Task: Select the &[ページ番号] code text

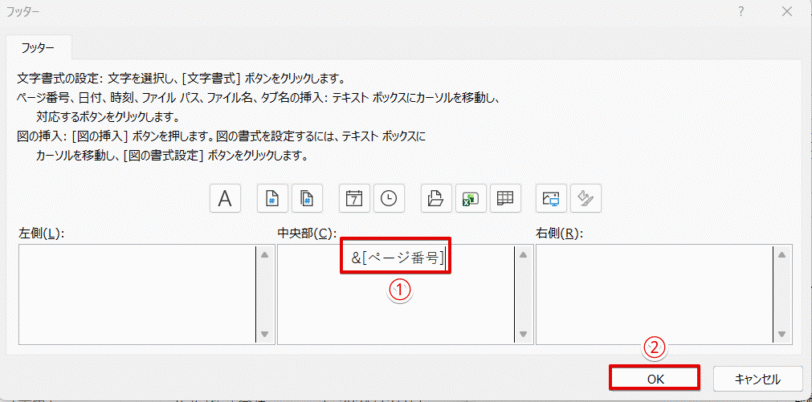Action: click(398, 257)
